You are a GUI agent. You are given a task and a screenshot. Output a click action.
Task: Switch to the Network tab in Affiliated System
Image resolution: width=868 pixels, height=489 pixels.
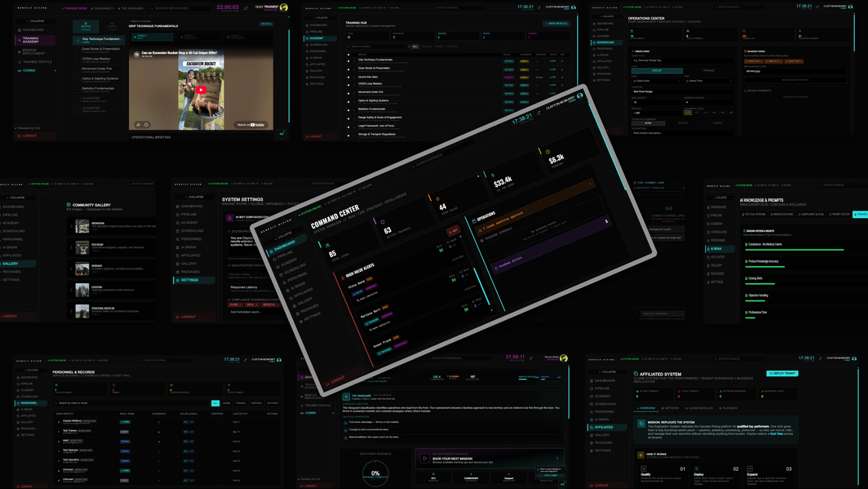670,408
